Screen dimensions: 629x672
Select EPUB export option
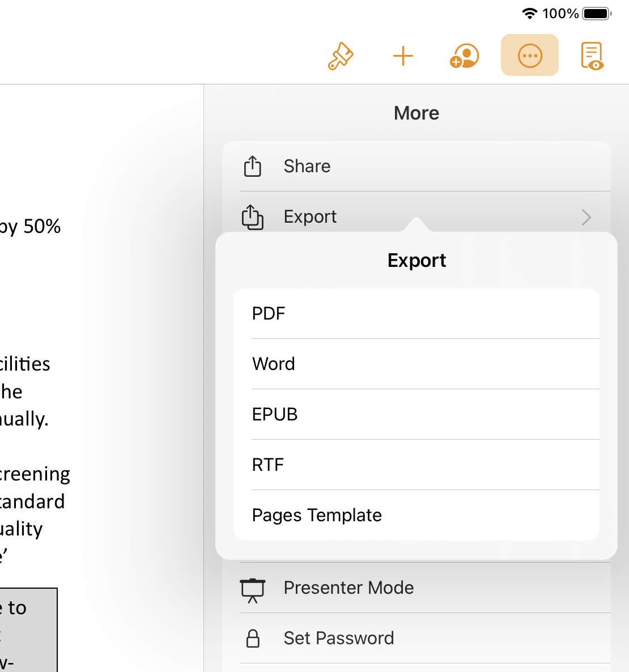click(275, 414)
